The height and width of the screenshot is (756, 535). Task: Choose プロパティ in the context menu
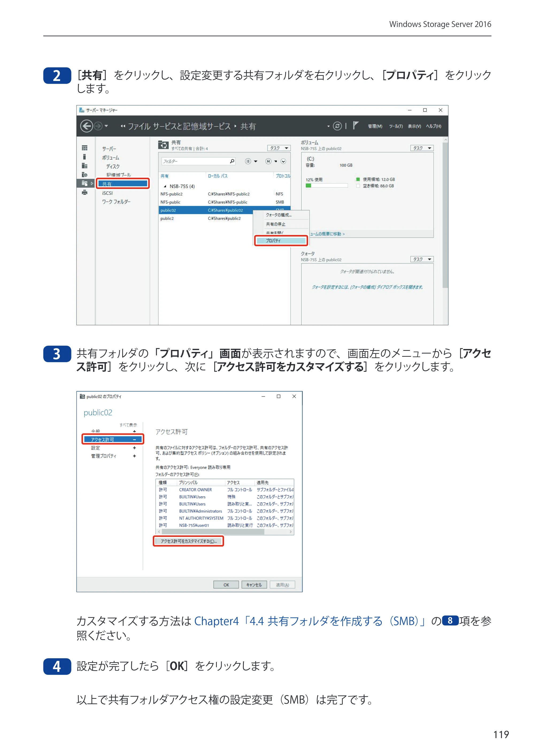pos(281,241)
